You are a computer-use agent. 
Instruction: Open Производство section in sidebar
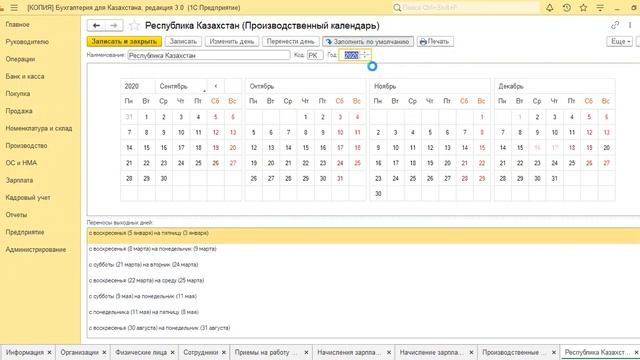[x=26, y=146]
